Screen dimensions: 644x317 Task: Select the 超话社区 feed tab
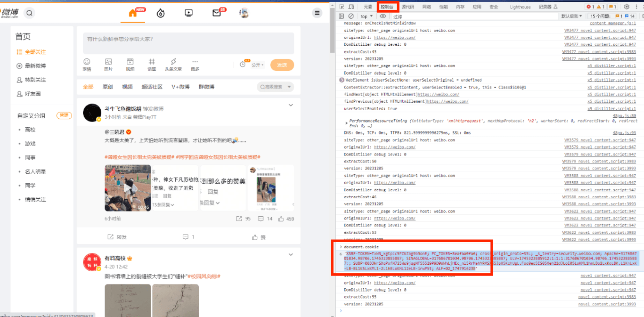152,87
